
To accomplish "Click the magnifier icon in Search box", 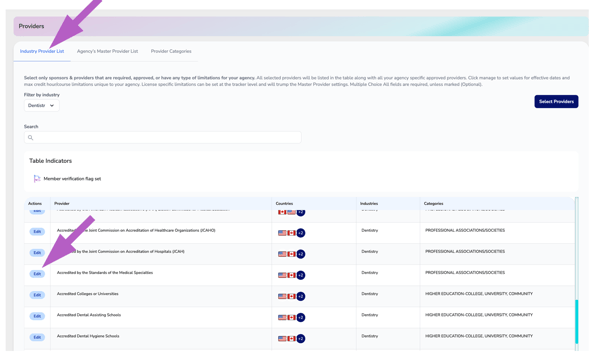I will 30,138.
